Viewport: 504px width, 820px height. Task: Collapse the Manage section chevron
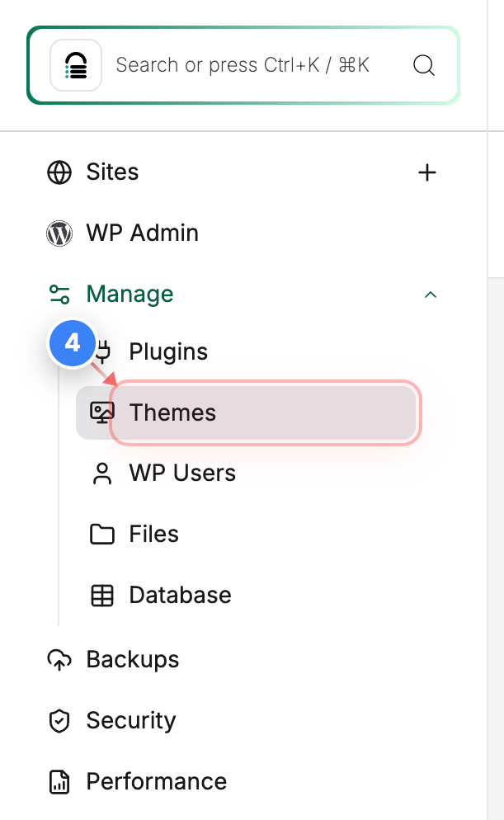[430, 295]
